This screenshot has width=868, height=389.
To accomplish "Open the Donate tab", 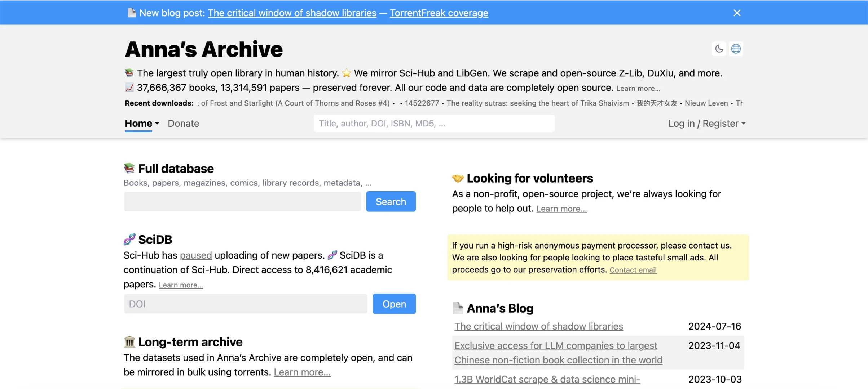I will coord(184,124).
